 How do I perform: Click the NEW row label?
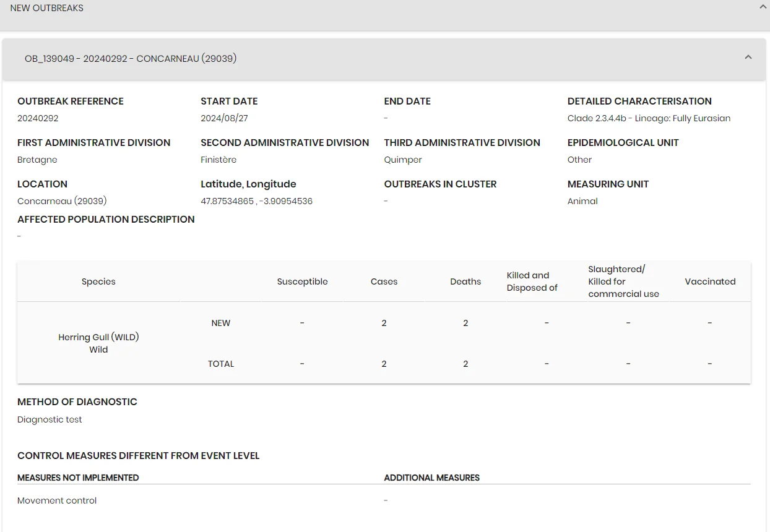click(221, 323)
